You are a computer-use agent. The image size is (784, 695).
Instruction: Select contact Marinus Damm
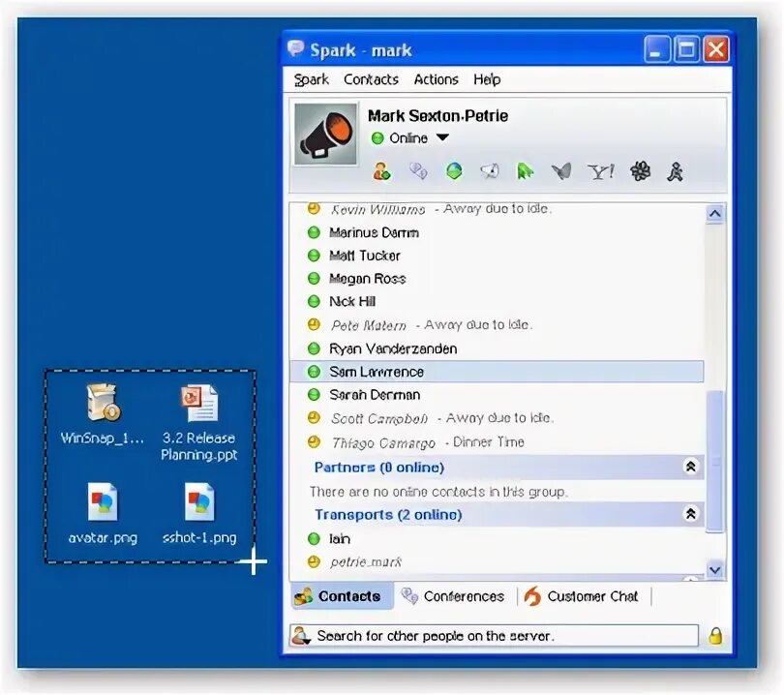point(497,232)
